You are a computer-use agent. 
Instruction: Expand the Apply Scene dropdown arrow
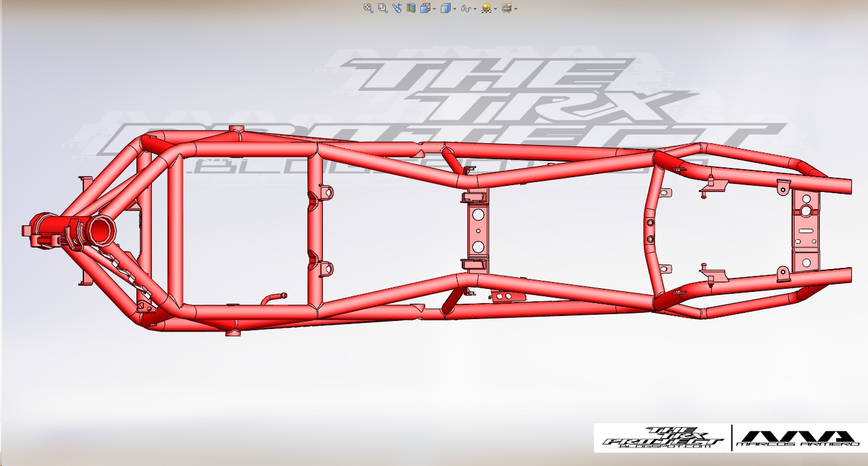[x=496, y=9]
